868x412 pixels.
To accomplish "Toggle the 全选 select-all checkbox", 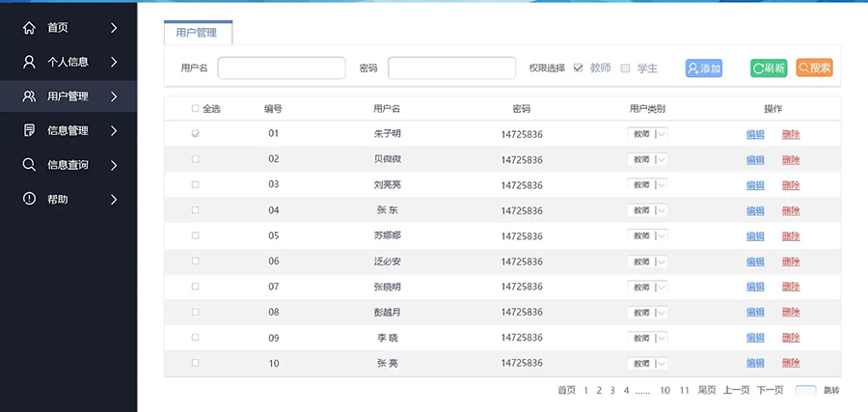I will pos(196,109).
